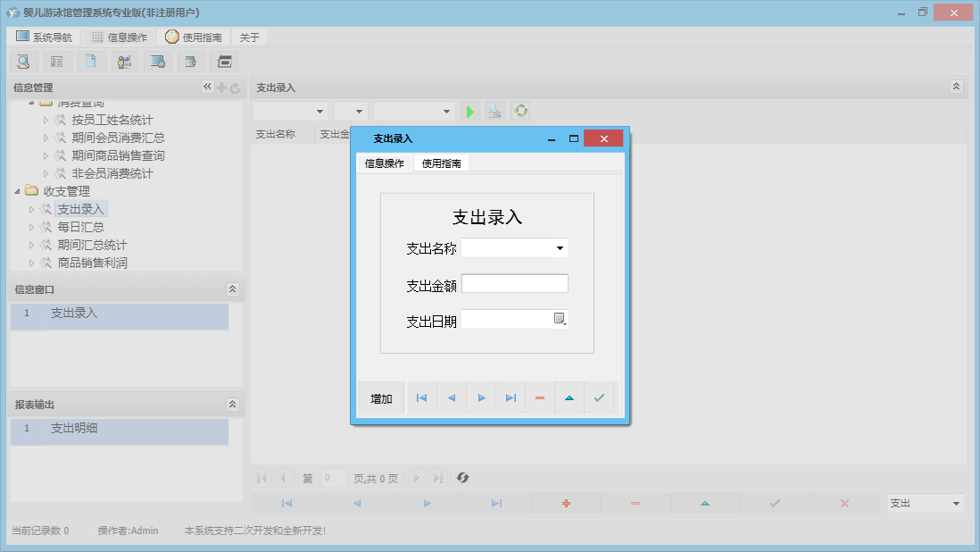
Task: Click the 增加 button in the expense dialog
Action: [380, 397]
